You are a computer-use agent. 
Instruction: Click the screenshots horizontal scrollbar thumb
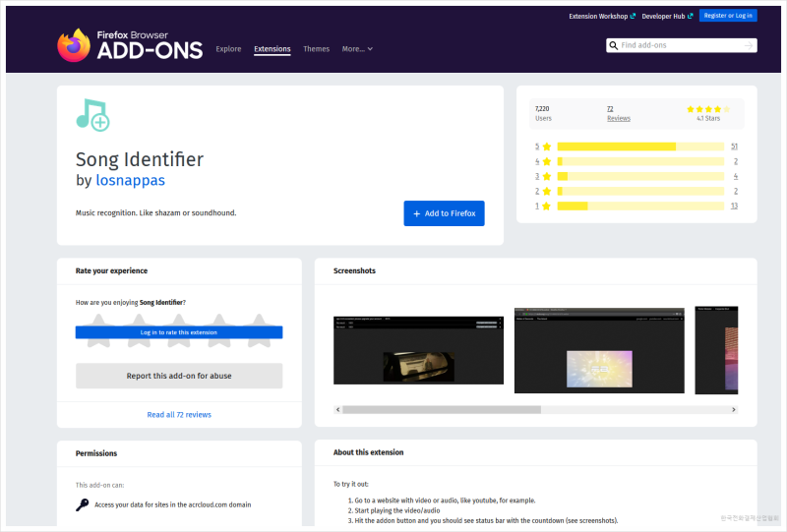pos(442,409)
